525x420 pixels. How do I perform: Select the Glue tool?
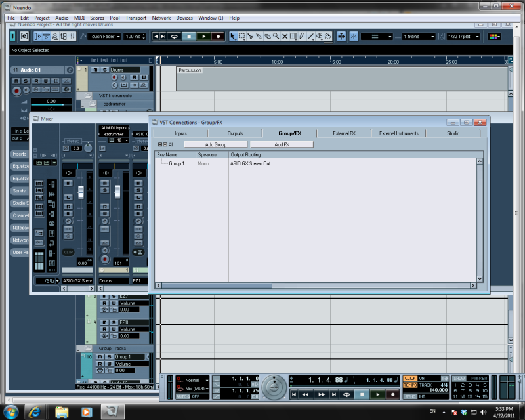259,36
